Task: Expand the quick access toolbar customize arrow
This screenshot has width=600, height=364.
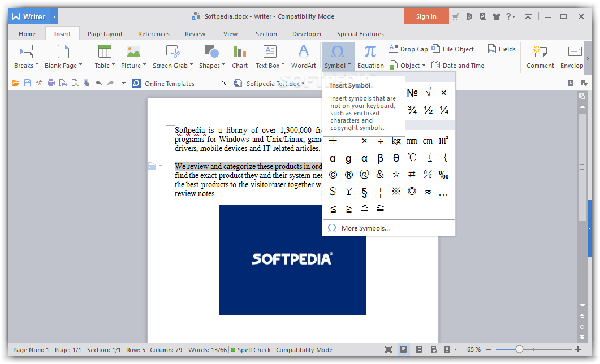Action: 123,83
